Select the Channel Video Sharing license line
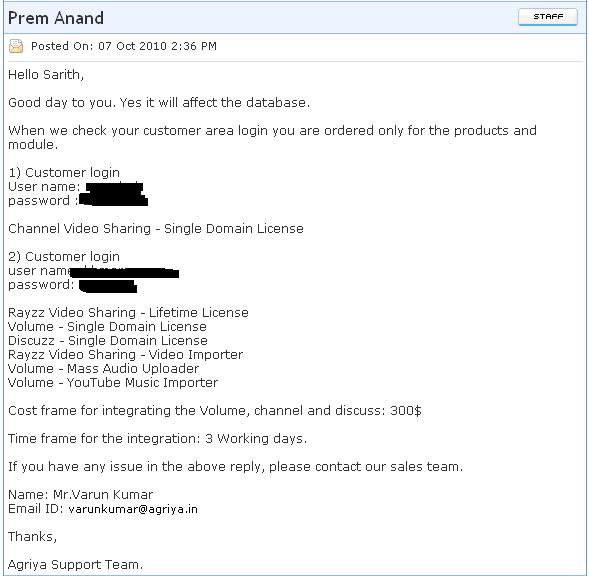 [156, 228]
